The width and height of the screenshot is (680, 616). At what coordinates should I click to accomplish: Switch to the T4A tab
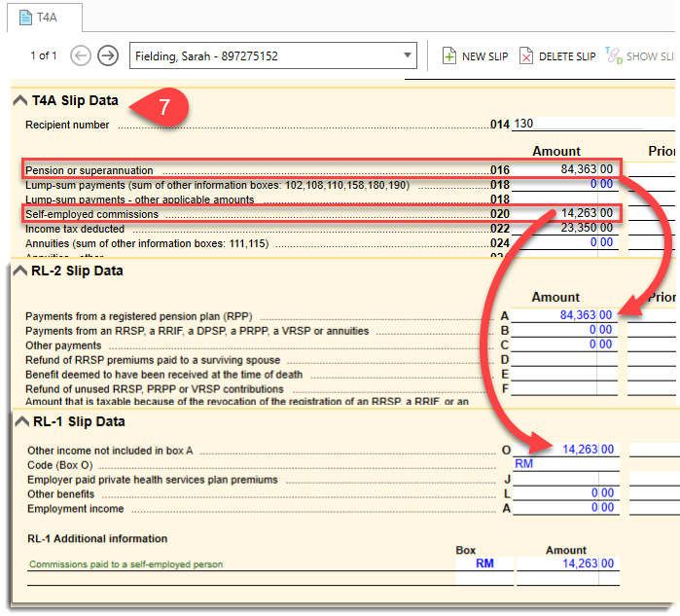44,18
